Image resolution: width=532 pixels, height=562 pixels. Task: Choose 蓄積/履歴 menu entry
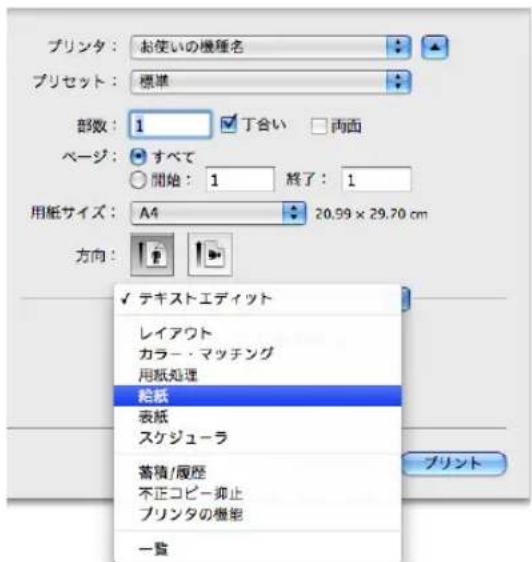tap(257, 473)
